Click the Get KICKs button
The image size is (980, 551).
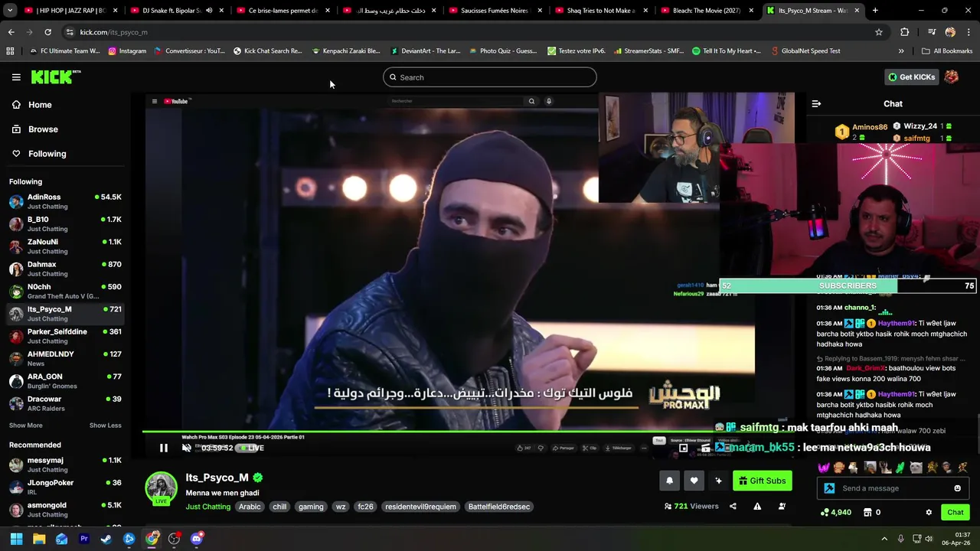(911, 77)
